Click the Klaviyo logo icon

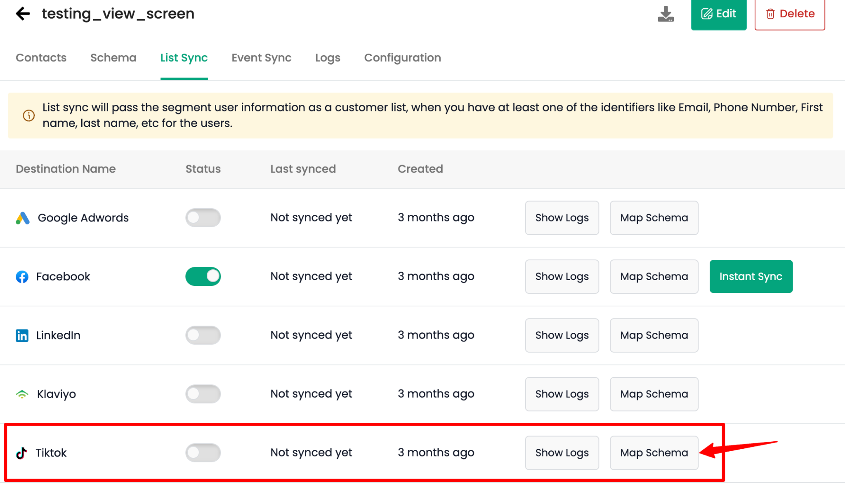(22, 394)
